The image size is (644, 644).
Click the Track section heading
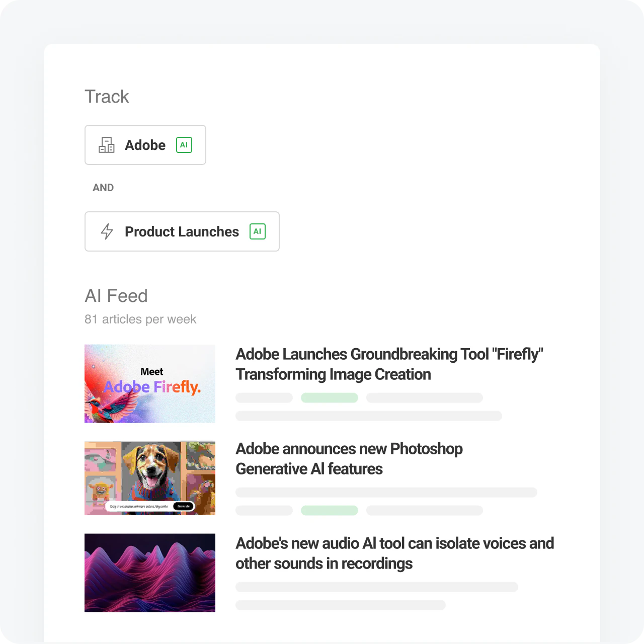point(107,96)
